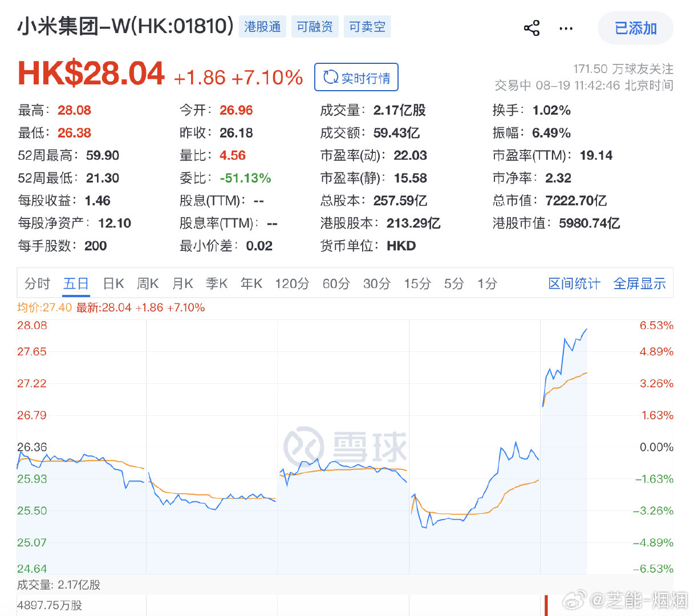
Task: Click the 市净率 value 2.32
Action: pyautogui.click(x=558, y=178)
